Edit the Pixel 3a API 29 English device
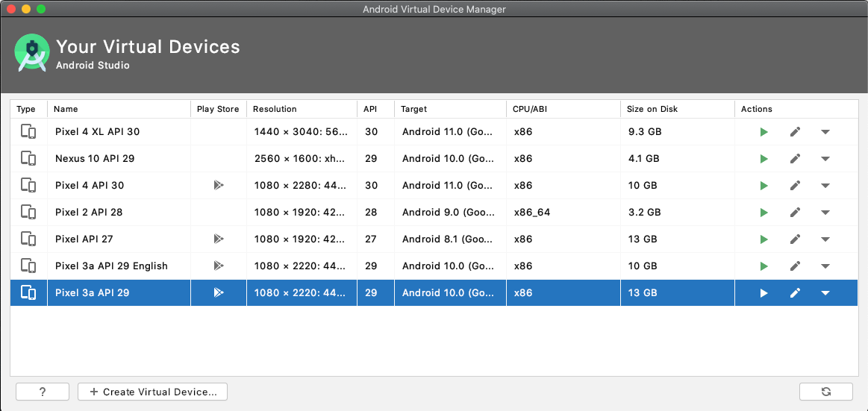Screen dimensions: 868x411 [x=795, y=266]
